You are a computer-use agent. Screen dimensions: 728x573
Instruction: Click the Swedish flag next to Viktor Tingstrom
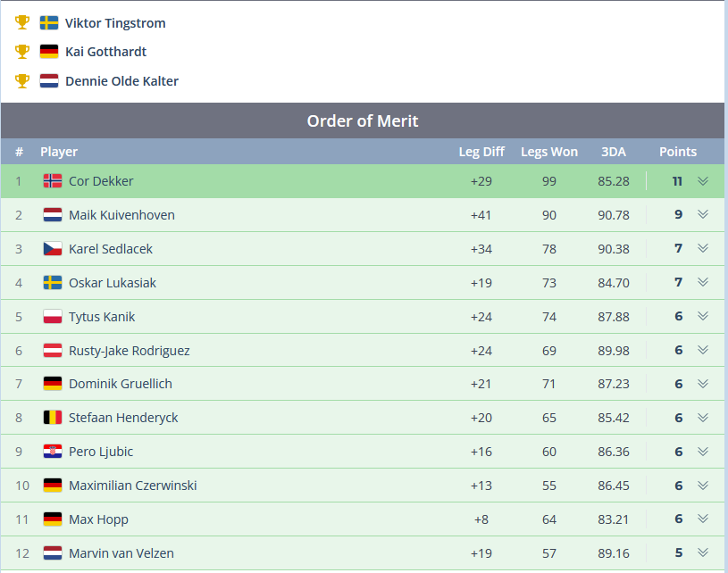click(49, 22)
